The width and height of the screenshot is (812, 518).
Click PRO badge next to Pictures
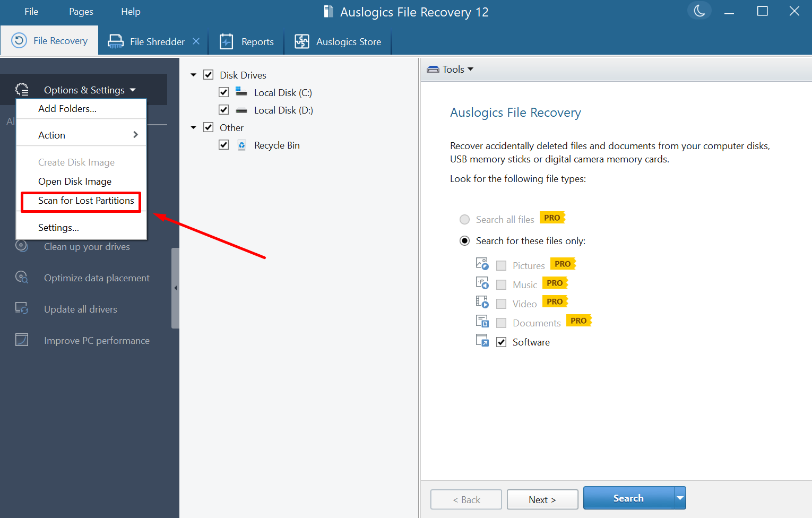(563, 264)
